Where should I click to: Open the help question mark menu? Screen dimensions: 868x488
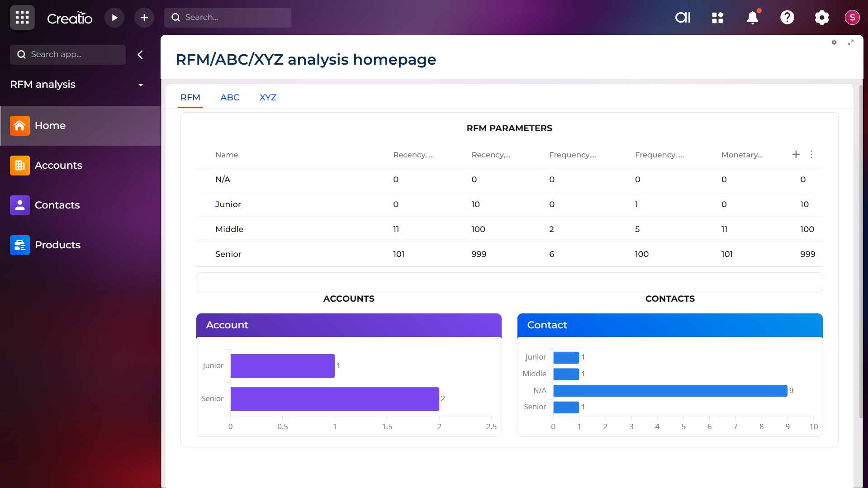[x=787, y=18]
